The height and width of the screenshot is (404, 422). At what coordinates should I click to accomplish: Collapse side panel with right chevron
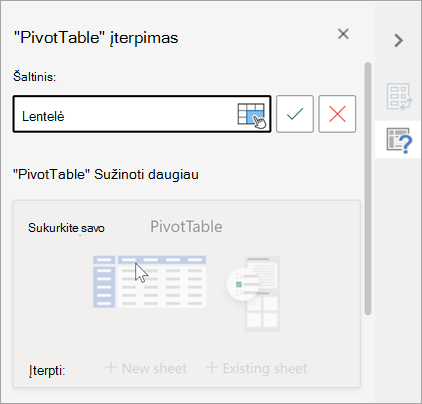click(398, 40)
